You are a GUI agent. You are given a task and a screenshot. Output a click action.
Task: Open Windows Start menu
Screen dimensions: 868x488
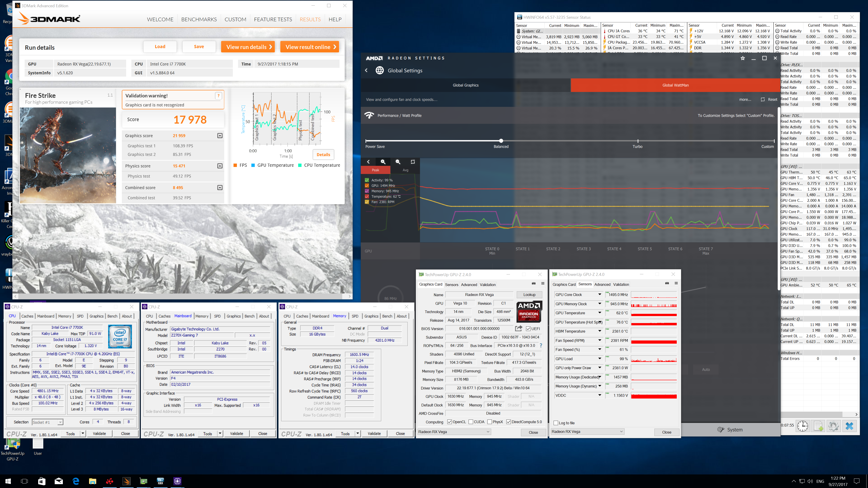click(x=8, y=481)
